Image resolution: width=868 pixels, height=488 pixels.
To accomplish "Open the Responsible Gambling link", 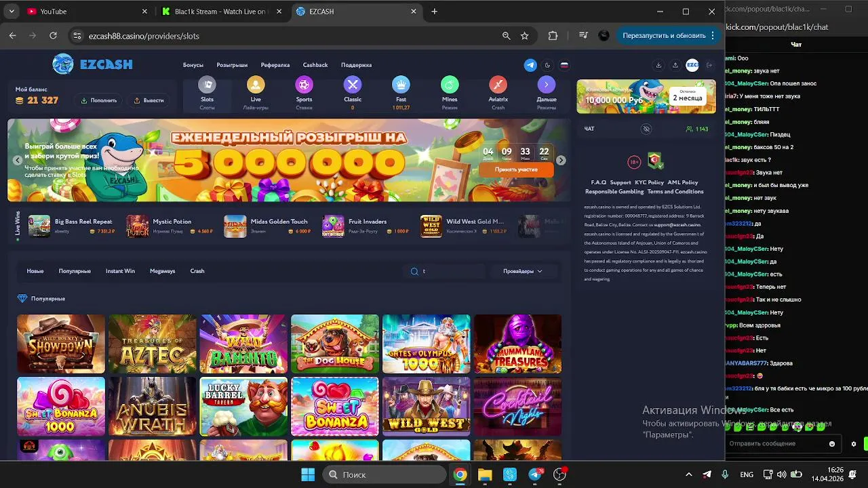I will pyautogui.click(x=614, y=192).
